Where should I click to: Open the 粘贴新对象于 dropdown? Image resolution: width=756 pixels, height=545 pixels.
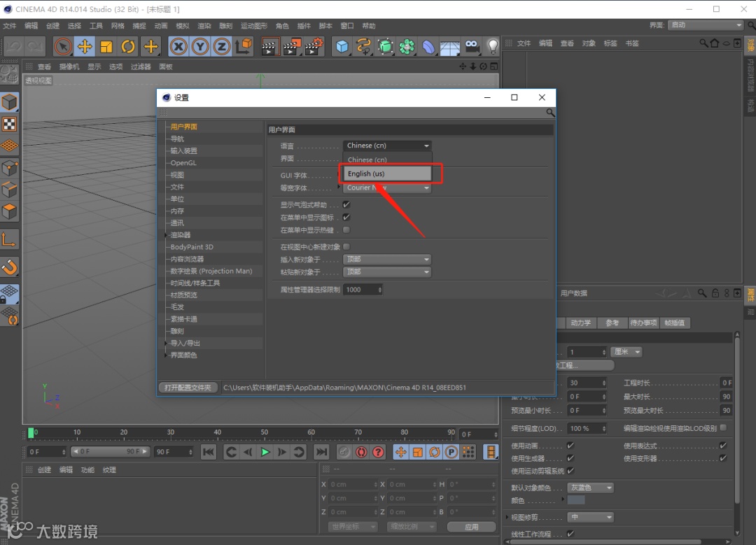pos(387,271)
